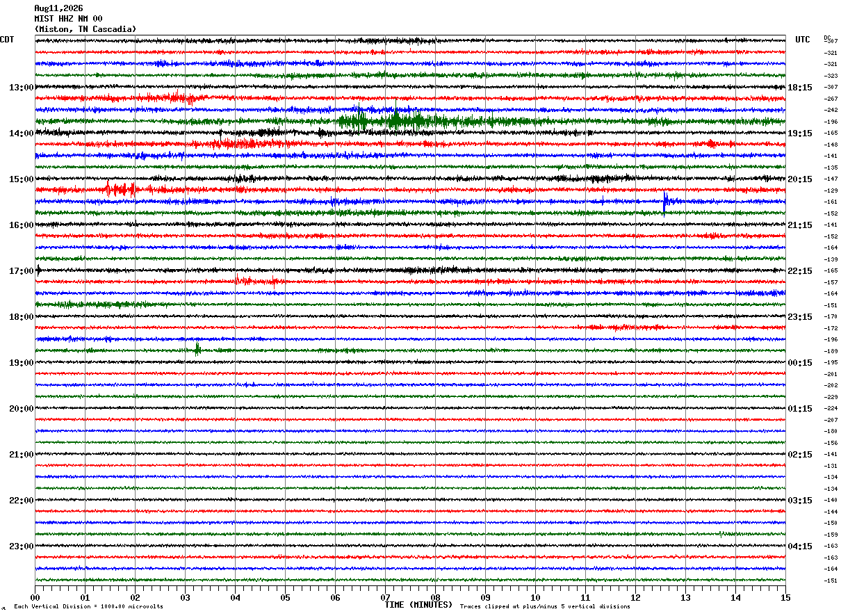The width and height of the screenshot is (841, 616).
Task: Click the red burst at 17:15 row
Action: coord(259,281)
